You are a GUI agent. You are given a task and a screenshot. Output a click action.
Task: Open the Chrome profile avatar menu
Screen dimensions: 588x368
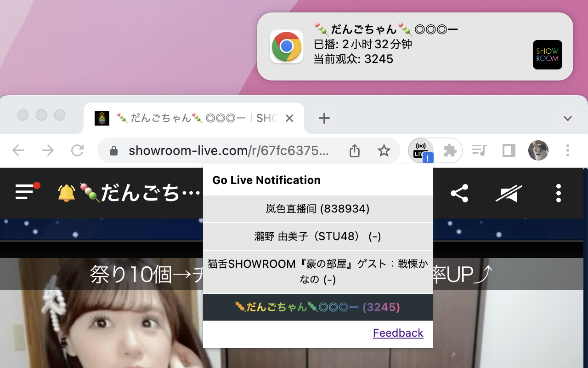[x=538, y=150]
